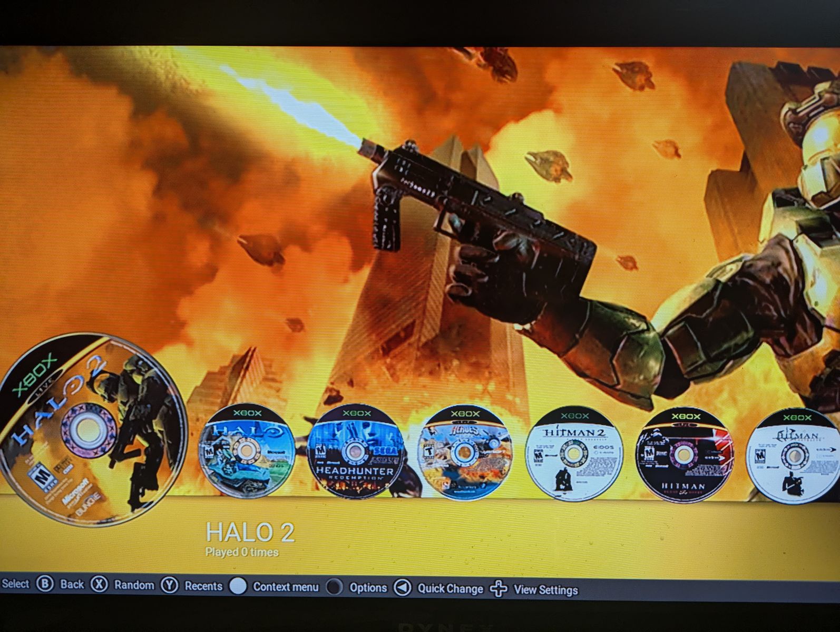Click the "Select" hint label
840x632 pixels.
coord(15,583)
